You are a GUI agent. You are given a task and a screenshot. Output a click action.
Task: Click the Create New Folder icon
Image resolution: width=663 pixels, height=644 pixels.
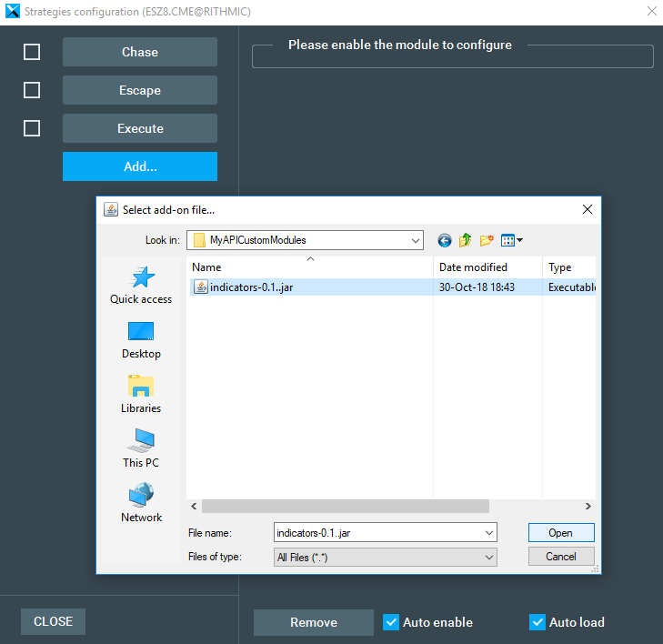487,240
